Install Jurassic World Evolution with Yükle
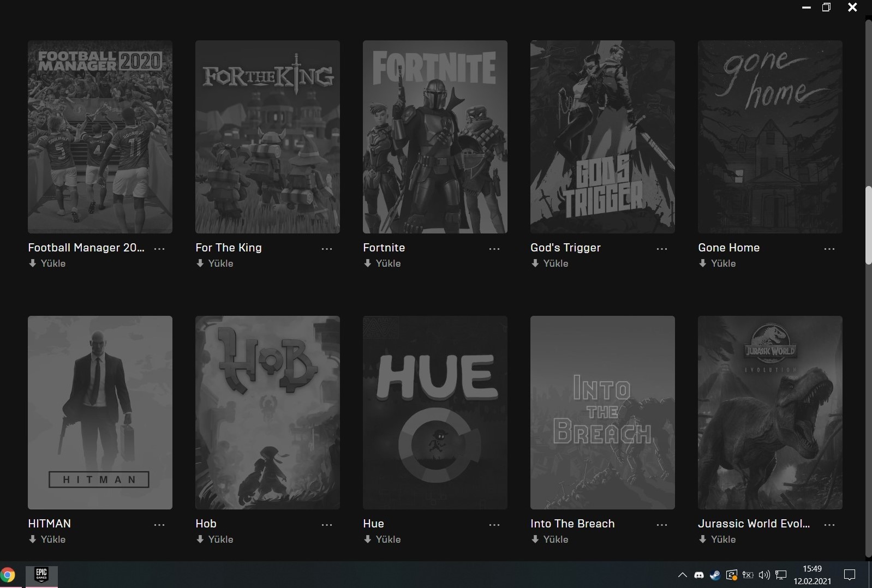 (x=717, y=539)
